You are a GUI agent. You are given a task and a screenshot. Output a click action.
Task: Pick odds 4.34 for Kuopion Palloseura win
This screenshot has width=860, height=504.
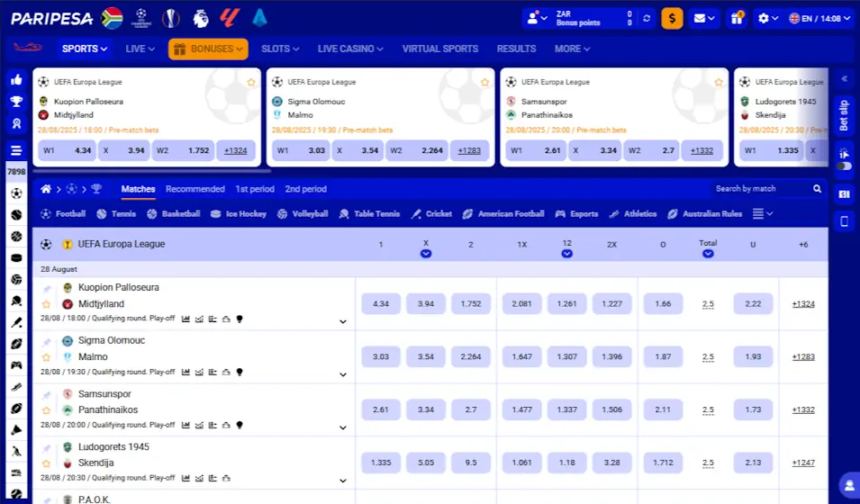381,304
